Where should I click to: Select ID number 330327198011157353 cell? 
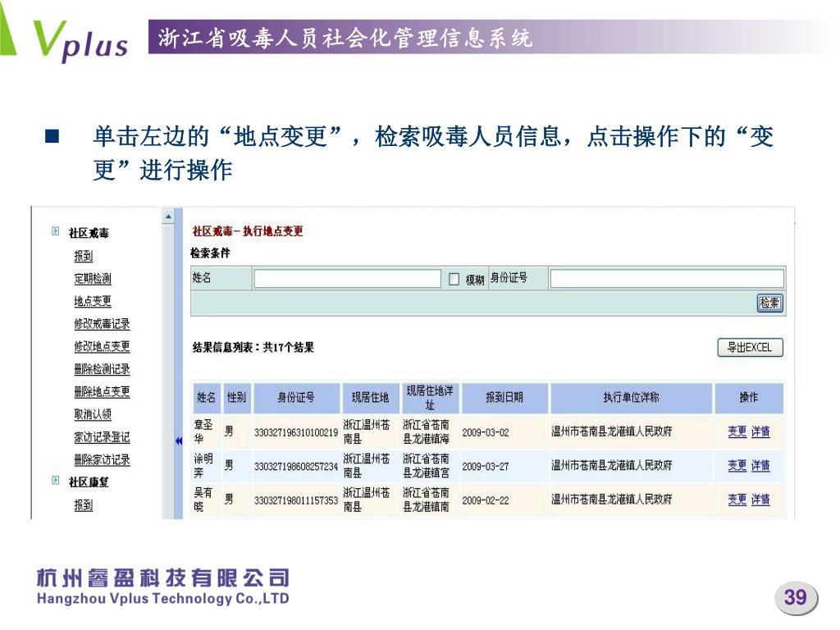295,500
